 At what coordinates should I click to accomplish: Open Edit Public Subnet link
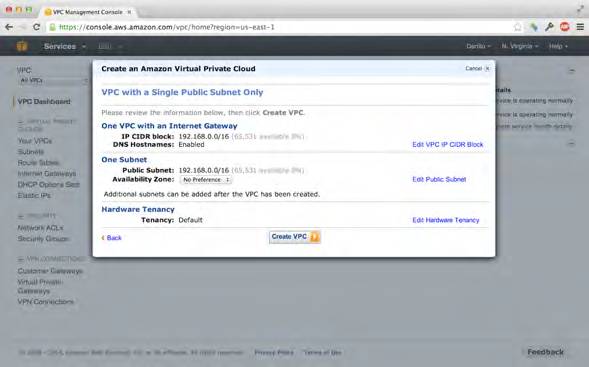click(x=439, y=180)
